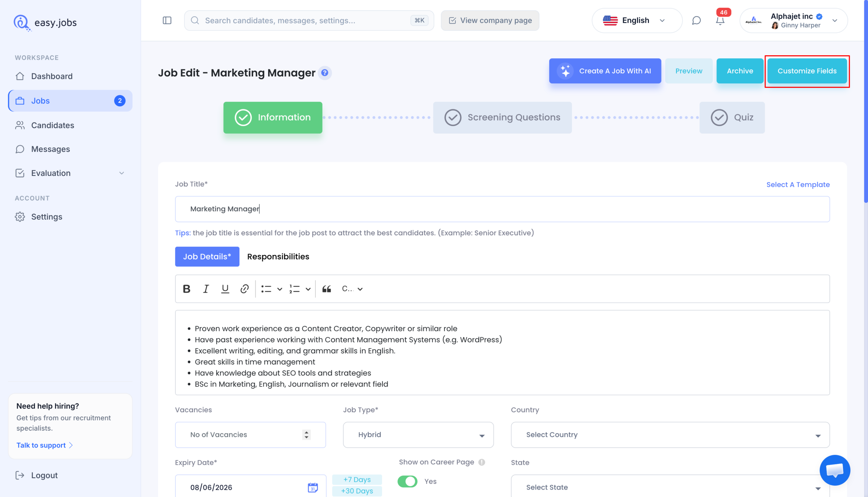The height and width of the screenshot is (497, 868).
Task: Click the Customize Fields button
Action: (807, 71)
